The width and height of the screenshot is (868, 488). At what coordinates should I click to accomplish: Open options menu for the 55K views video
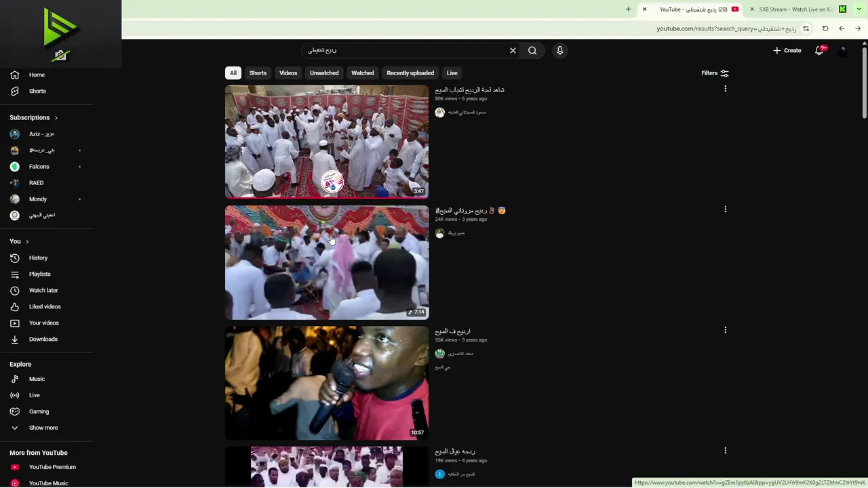point(725,330)
